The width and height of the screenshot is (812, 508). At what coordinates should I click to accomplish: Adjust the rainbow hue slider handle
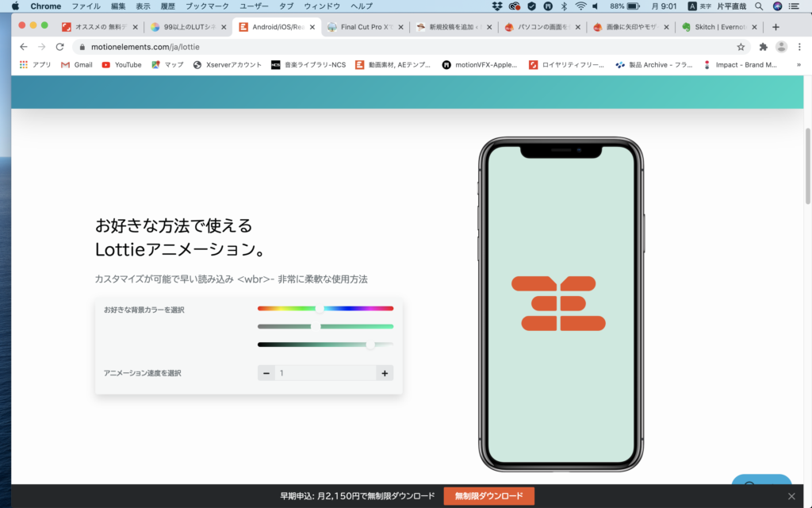point(320,309)
